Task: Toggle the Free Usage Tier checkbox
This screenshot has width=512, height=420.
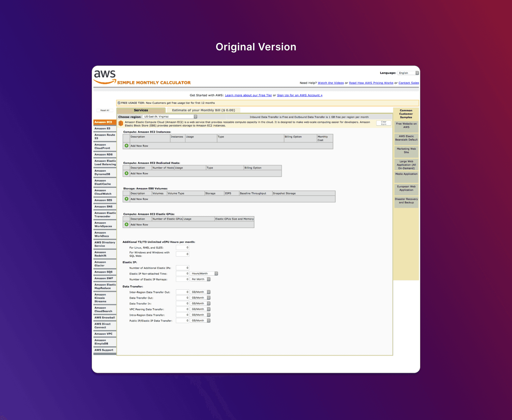Action: (x=119, y=103)
